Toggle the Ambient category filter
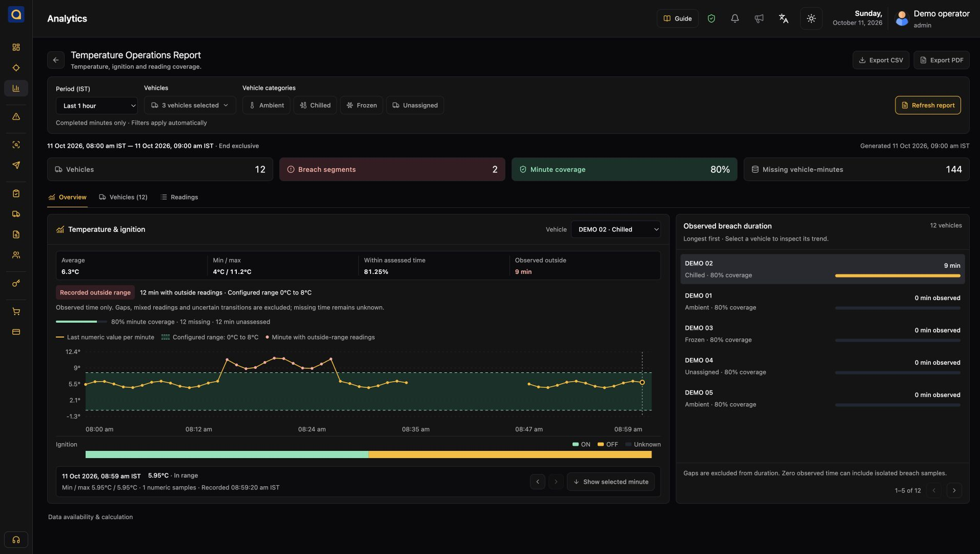The image size is (980, 554). click(266, 105)
